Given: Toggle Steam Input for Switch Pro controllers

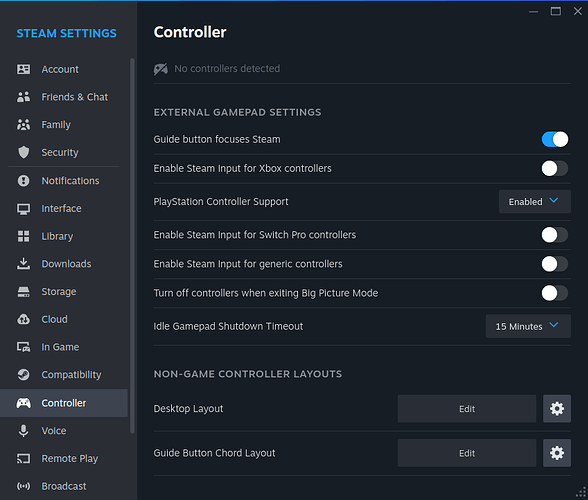Looking at the screenshot, I should click(x=555, y=235).
